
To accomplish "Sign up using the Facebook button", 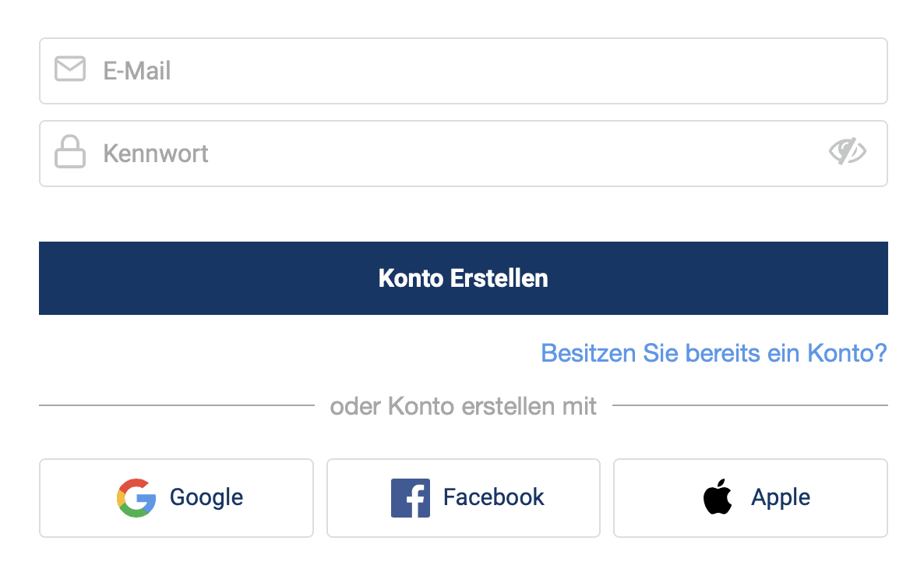I will (463, 498).
